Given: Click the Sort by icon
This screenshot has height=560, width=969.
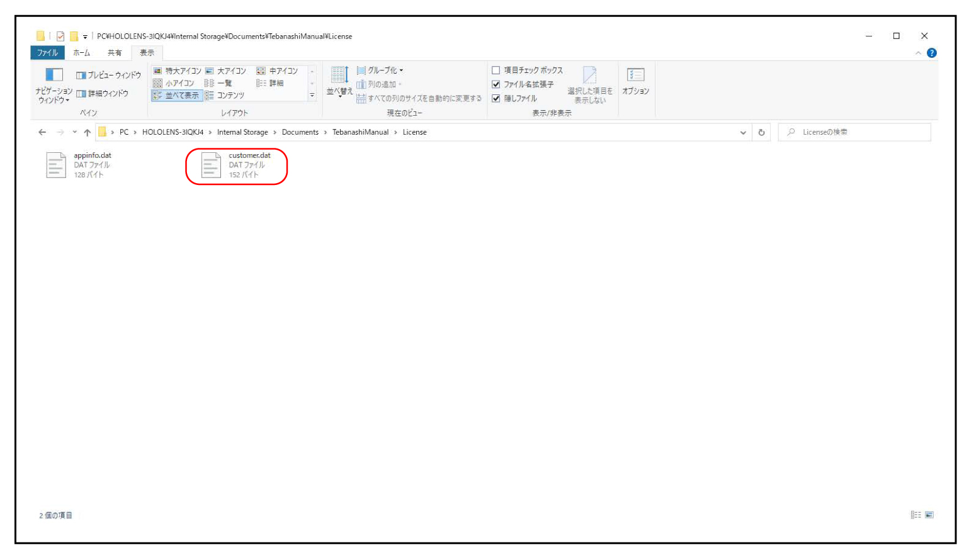Looking at the screenshot, I should coord(339,81).
